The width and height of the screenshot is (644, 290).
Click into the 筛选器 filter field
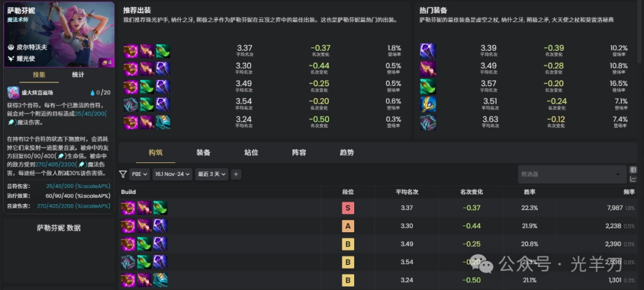click(x=566, y=174)
